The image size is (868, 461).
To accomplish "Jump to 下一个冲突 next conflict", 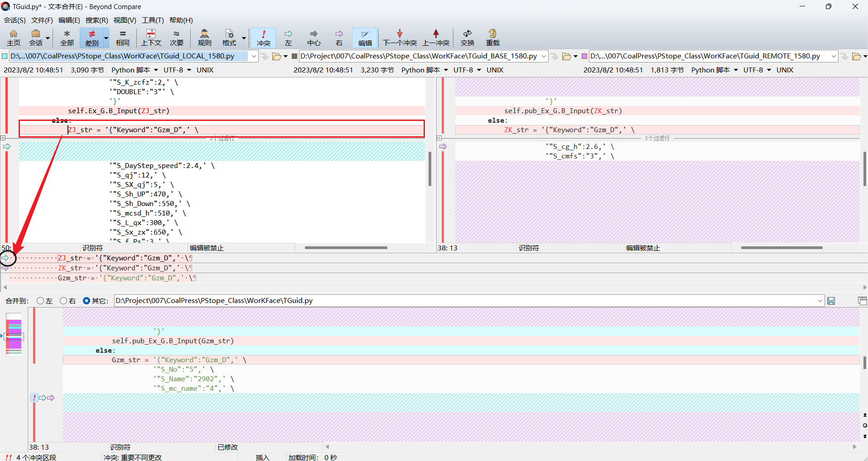I will click(400, 38).
